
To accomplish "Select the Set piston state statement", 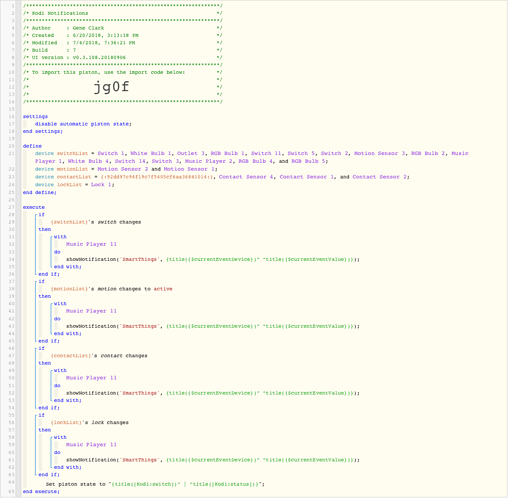I will tap(155, 485).
